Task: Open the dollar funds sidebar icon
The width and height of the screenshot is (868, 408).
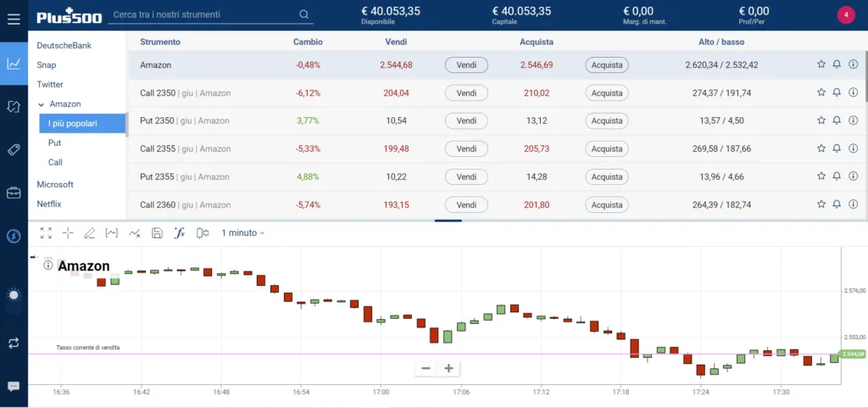Action: tap(14, 237)
